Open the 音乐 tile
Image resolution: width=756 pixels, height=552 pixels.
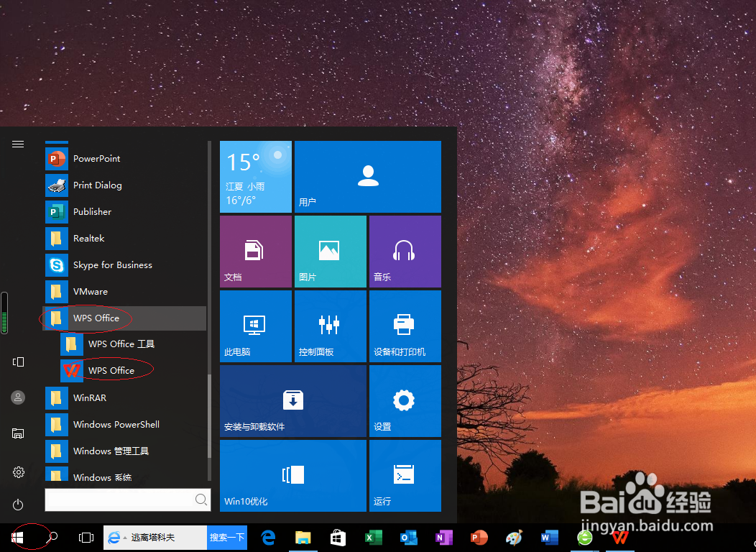tap(405, 251)
